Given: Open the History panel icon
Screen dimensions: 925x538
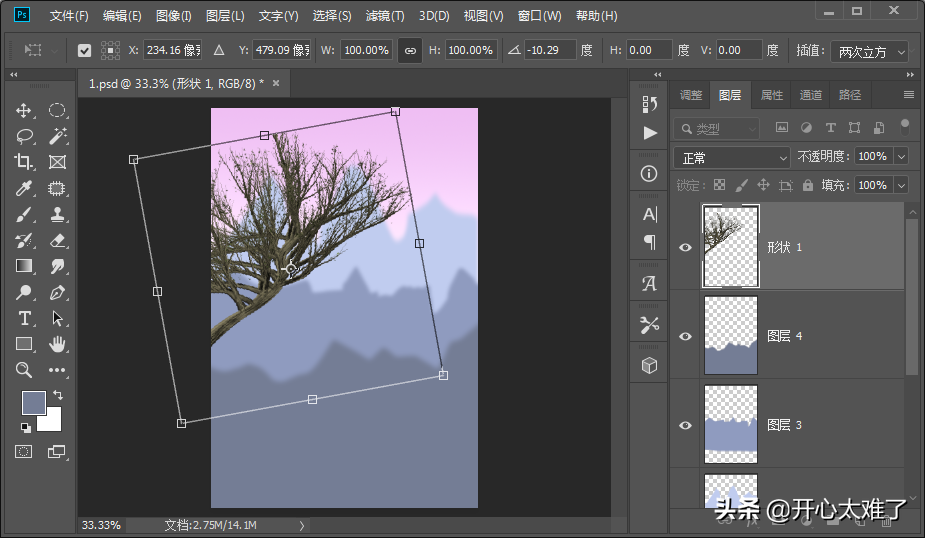Looking at the screenshot, I should point(650,104).
